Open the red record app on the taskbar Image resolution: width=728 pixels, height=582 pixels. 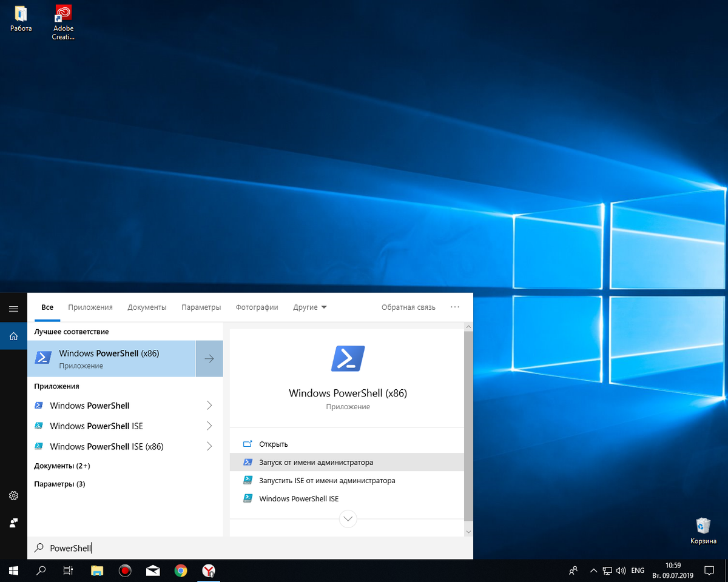pos(125,570)
